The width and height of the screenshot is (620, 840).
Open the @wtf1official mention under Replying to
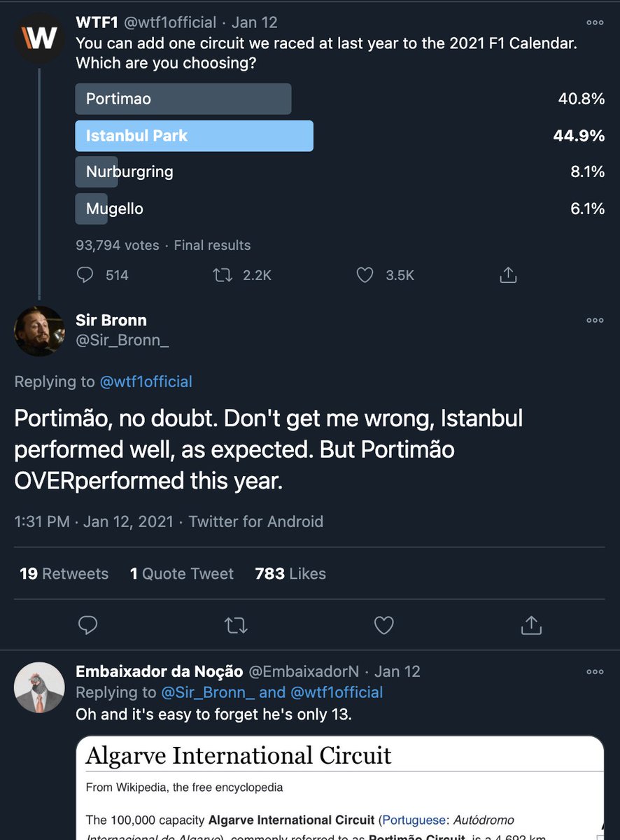tap(146, 381)
